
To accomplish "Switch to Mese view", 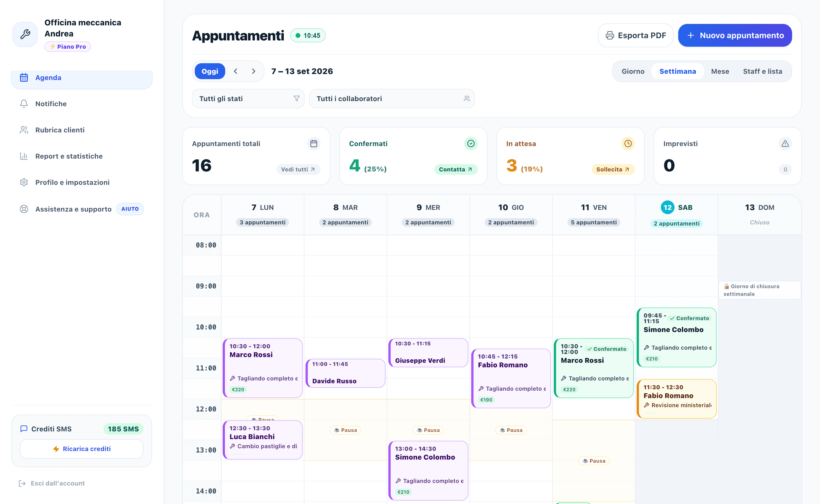I will [x=720, y=71].
